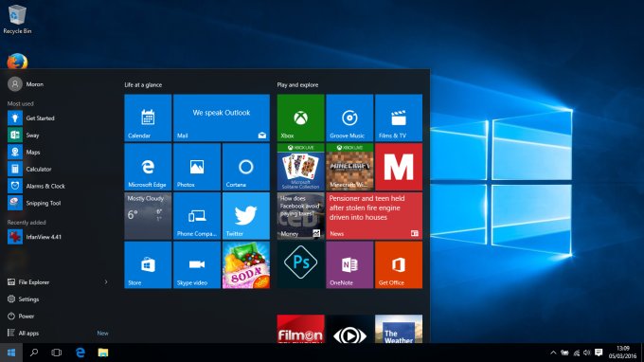
Task: Open Candy Crush Soda tile
Action: (245, 264)
